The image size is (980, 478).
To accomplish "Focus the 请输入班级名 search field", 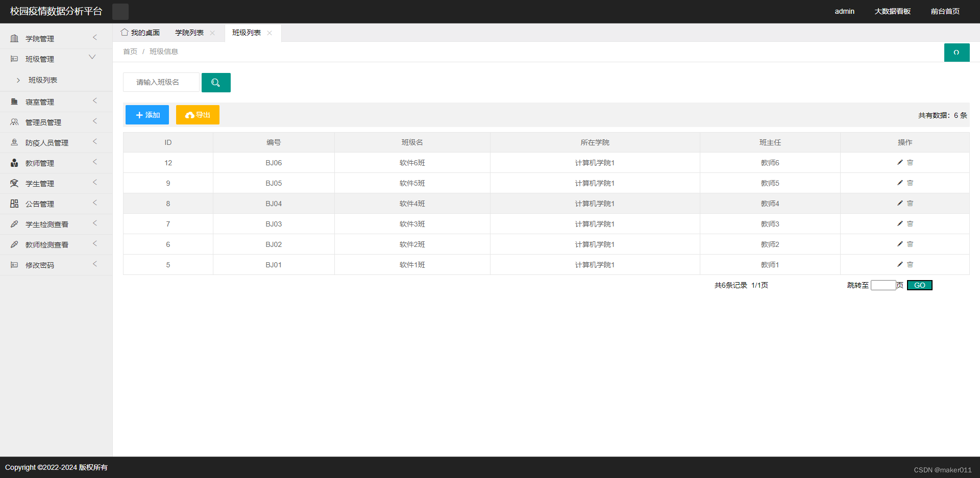I will click(x=161, y=82).
